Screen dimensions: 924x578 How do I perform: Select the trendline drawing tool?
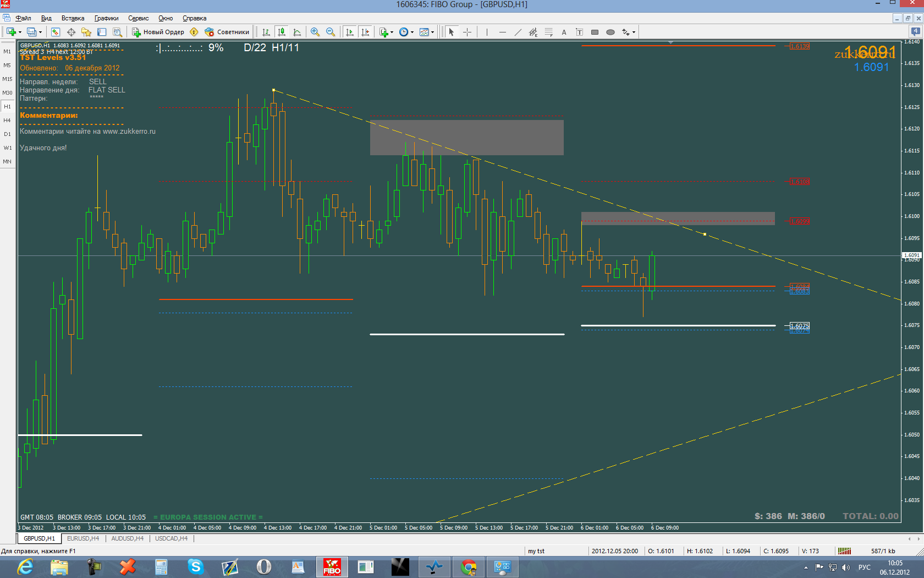coord(518,32)
